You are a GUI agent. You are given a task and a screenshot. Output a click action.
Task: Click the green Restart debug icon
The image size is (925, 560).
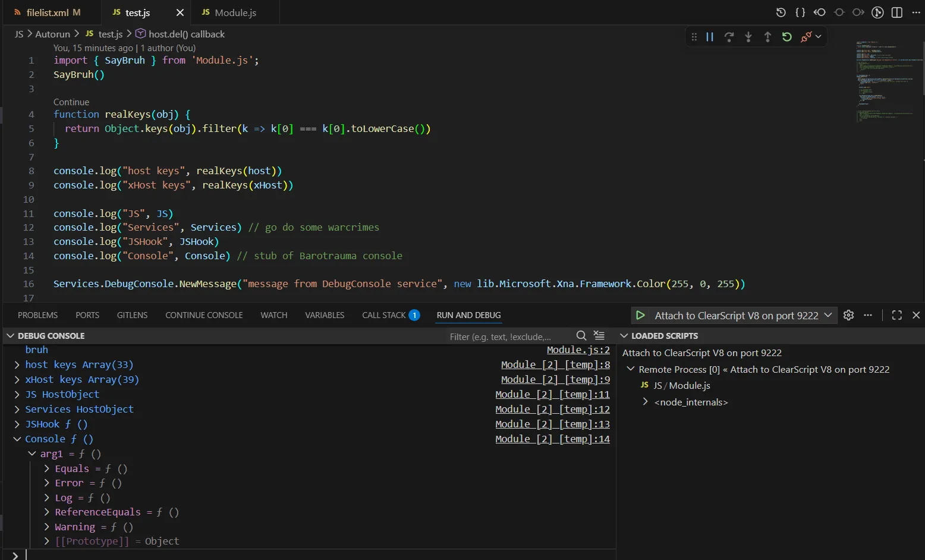coord(786,37)
